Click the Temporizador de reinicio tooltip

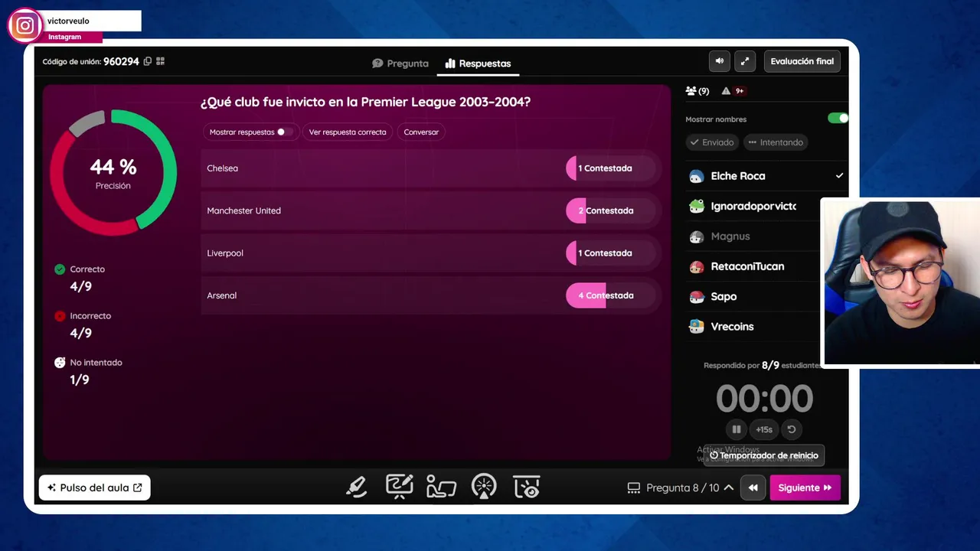pos(764,455)
